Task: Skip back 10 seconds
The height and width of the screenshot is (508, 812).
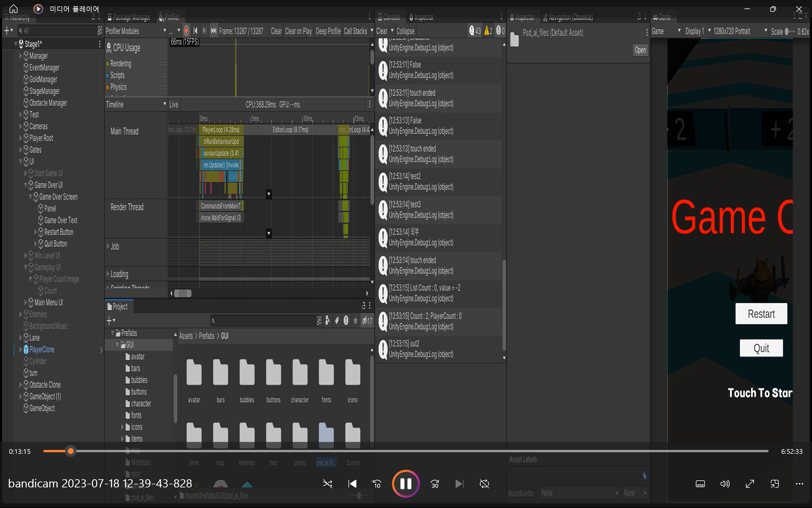Action: 377,484
